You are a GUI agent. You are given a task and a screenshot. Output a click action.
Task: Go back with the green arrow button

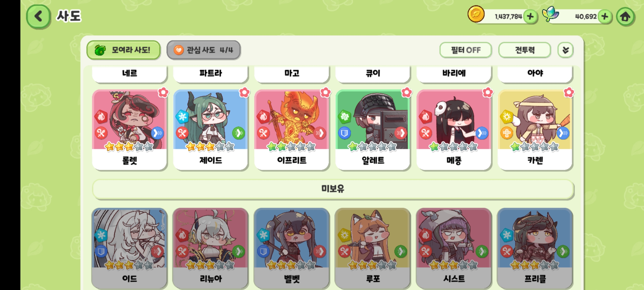38,16
